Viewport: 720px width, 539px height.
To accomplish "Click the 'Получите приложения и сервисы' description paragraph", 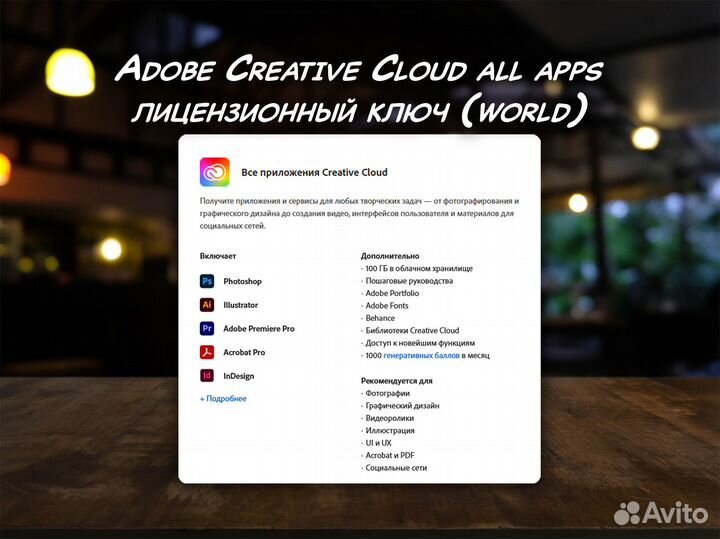I will 360,213.
